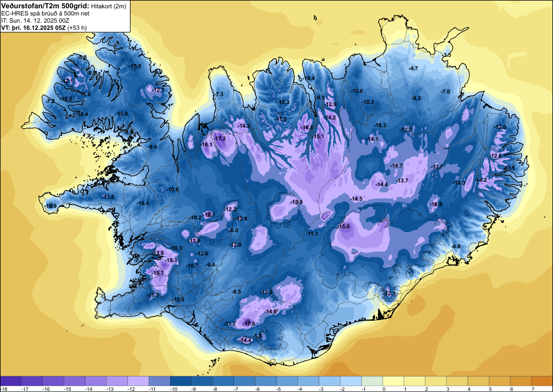Select the -15.1 temperature value
This screenshot has width=553, height=392.
(318, 136)
